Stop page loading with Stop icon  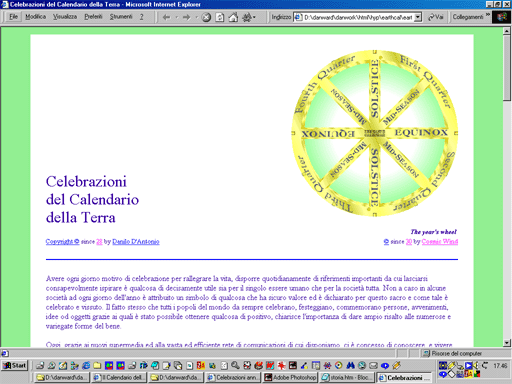click(x=206, y=17)
